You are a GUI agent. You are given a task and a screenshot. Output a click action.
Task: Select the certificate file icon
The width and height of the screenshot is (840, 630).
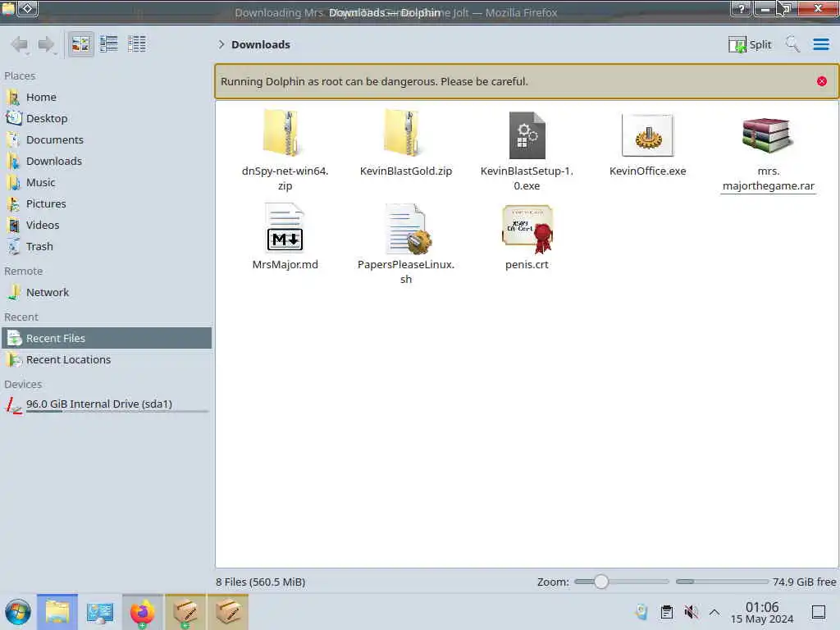point(527,230)
